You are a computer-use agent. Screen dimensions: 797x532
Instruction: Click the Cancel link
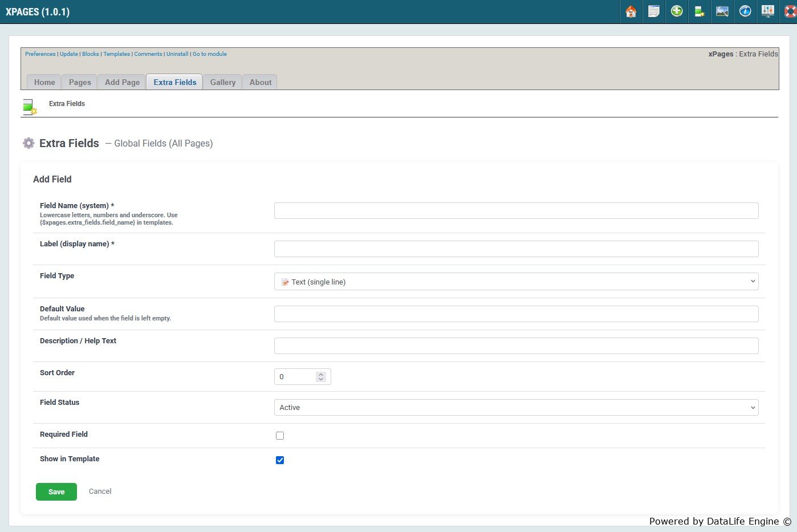point(100,492)
